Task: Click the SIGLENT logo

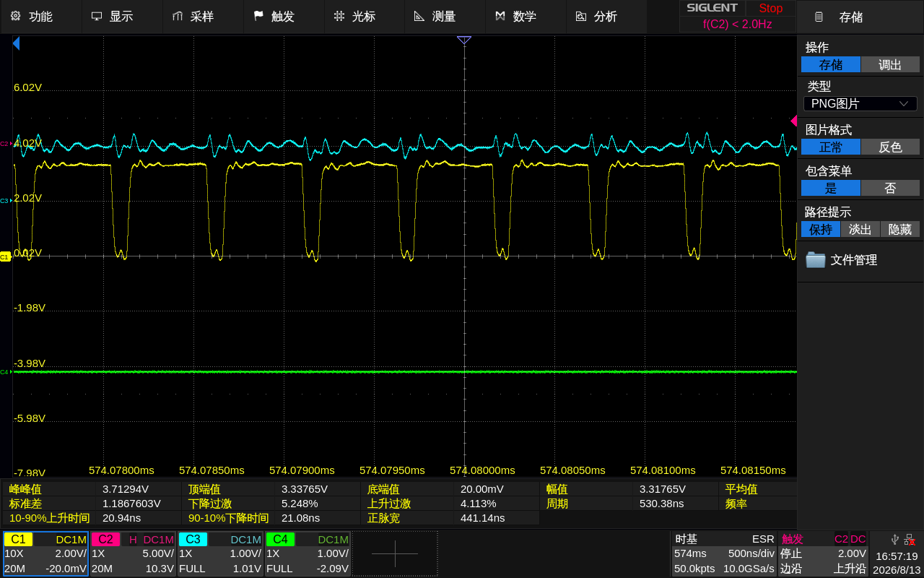Action: pos(712,8)
